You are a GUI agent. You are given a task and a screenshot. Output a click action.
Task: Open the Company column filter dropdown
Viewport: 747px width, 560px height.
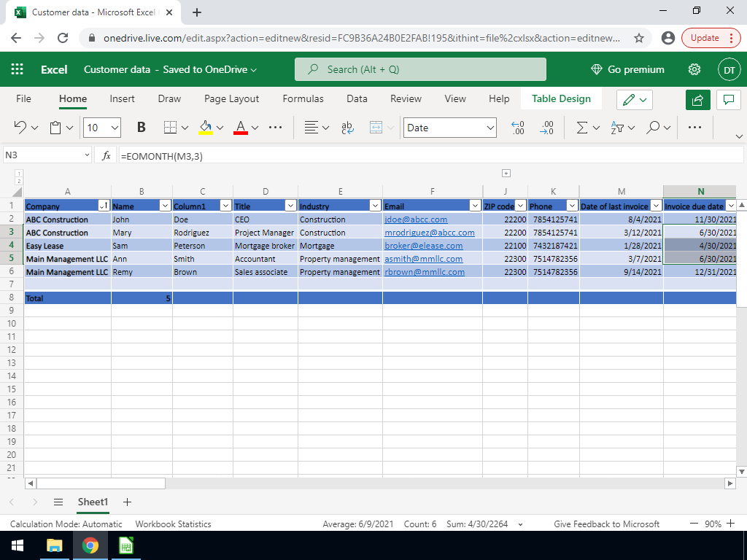coord(104,205)
